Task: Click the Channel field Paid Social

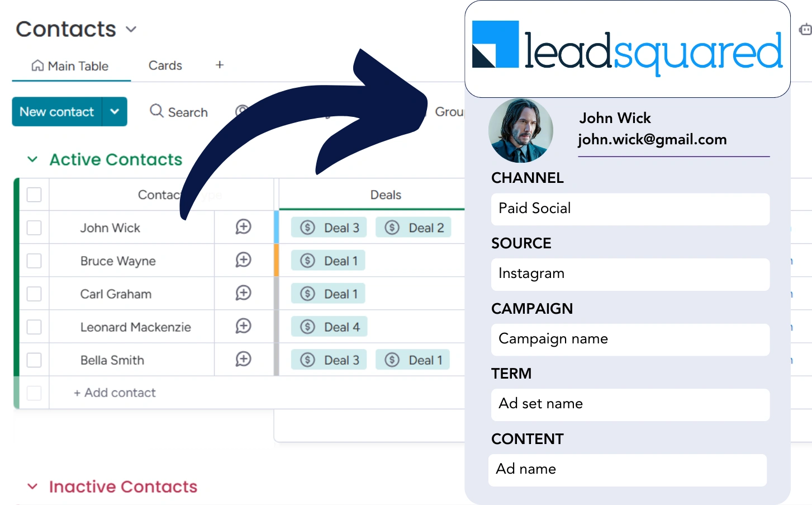Action: (x=630, y=209)
